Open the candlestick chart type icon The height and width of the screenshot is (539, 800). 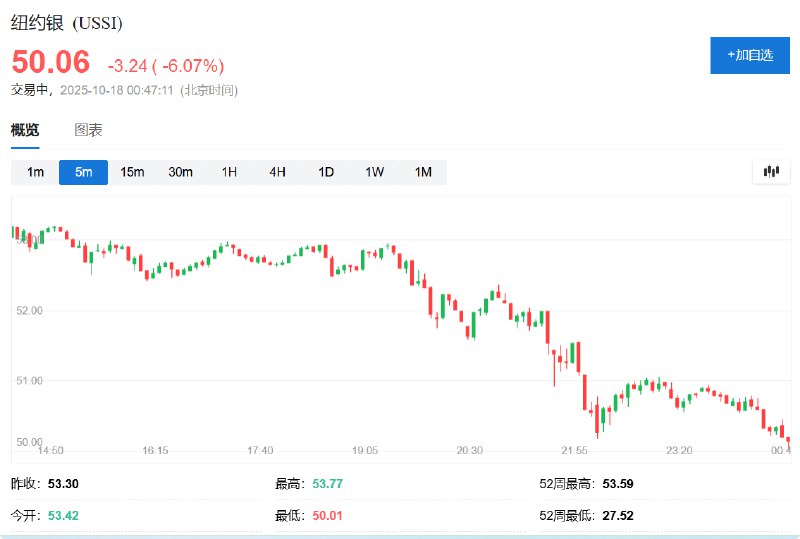coord(770,172)
